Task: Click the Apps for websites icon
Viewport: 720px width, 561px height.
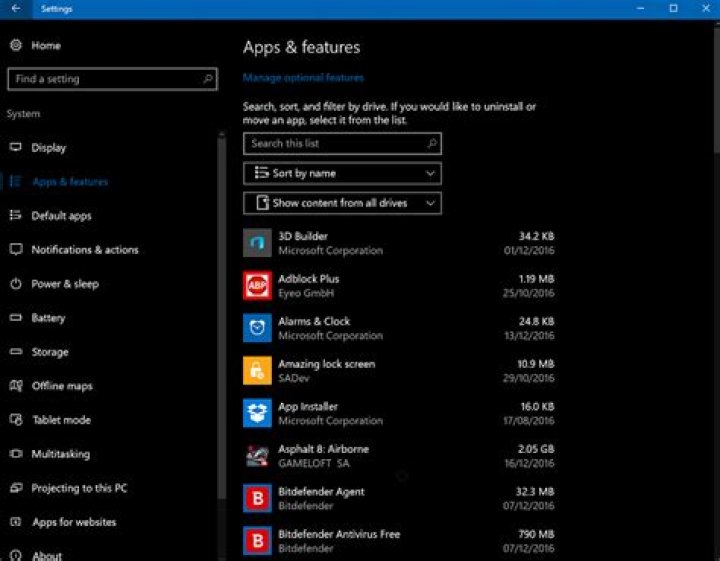Action: (x=16, y=522)
